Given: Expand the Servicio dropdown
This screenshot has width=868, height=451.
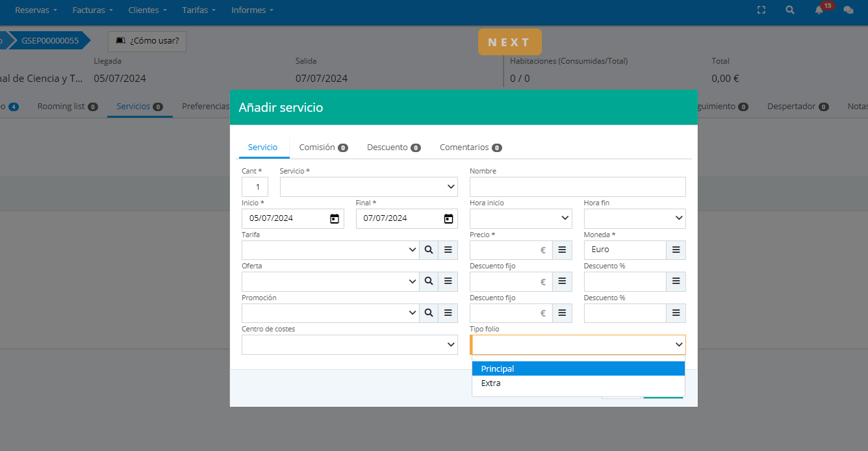Looking at the screenshot, I should pos(368,187).
